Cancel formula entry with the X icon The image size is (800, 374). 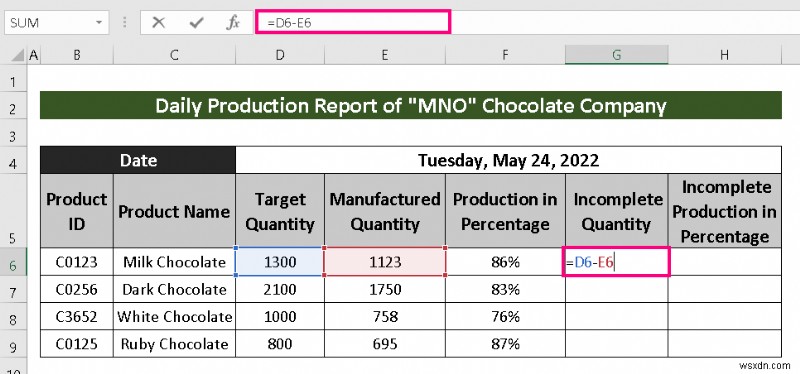coord(159,23)
